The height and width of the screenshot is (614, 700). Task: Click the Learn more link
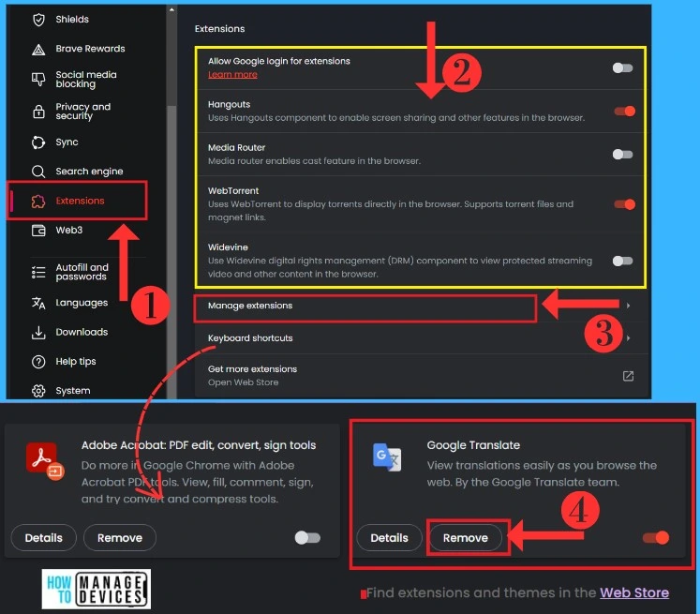pyautogui.click(x=232, y=75)
